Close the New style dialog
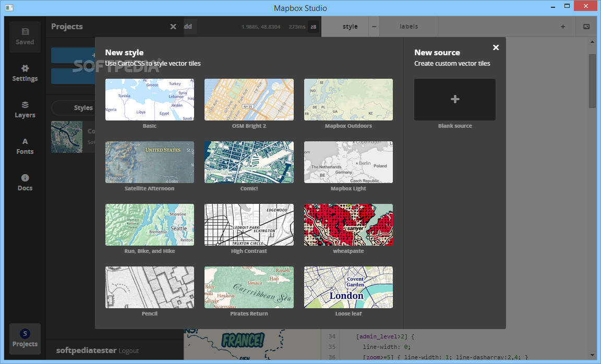The width and height of the screenshot is (601, 364). point(496,47)
